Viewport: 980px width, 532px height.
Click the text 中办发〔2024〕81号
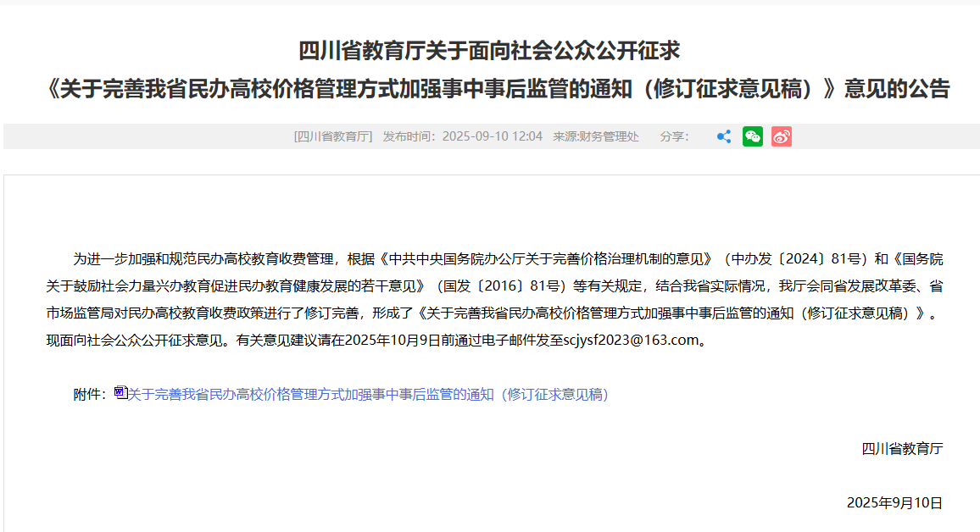(798, 259)
